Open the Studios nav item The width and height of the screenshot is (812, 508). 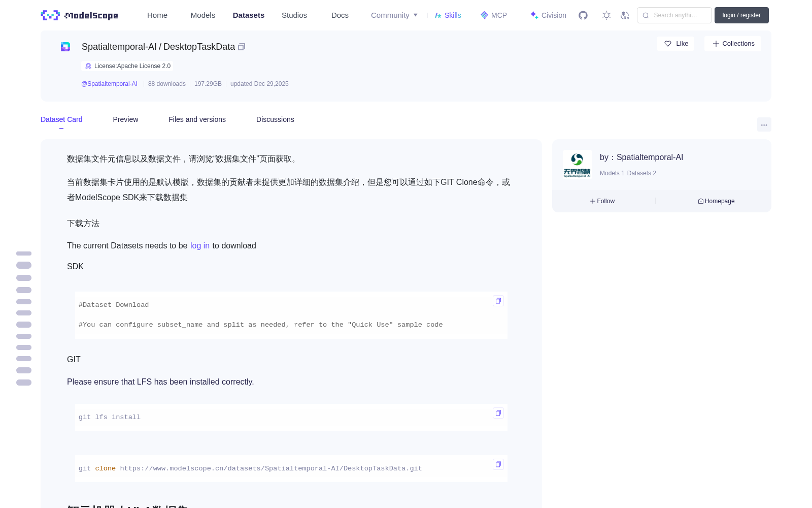[x=294, y=15]
